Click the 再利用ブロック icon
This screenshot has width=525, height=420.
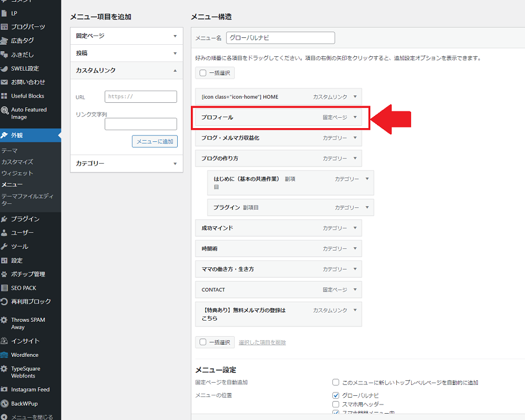click(4, 302)
